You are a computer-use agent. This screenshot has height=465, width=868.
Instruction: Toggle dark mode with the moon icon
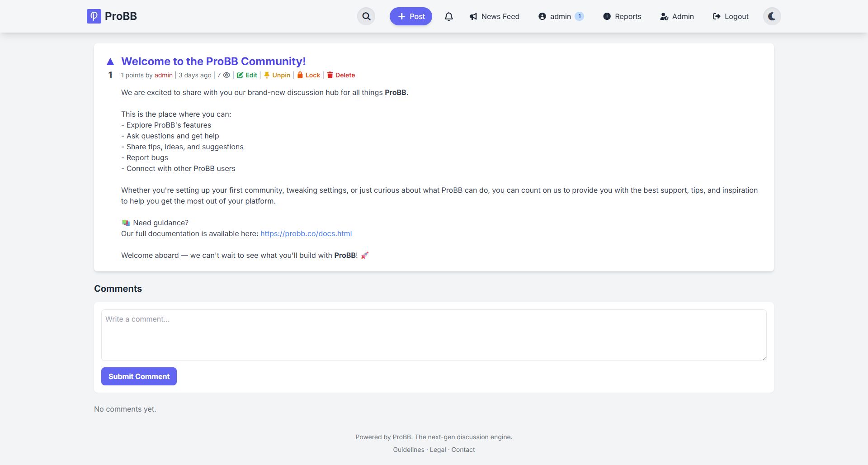(772, 16)
